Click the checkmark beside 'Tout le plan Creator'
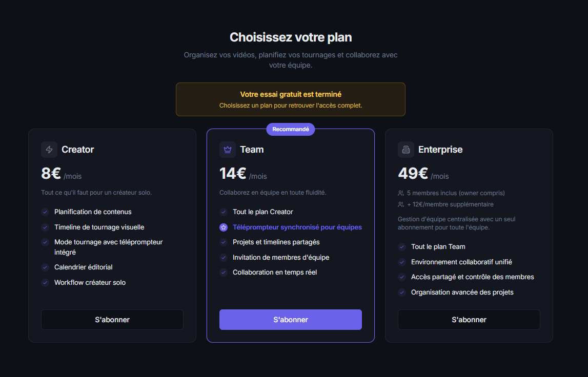The image size is (588, 377). point(223,212)
